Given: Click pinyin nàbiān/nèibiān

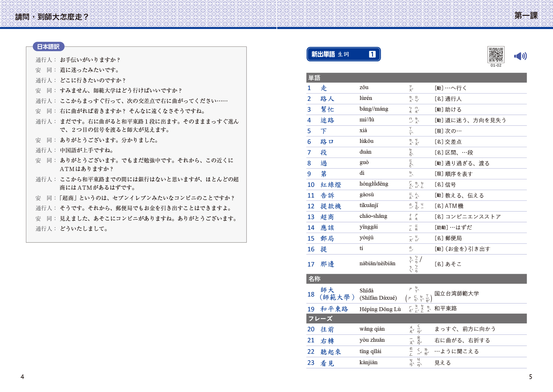Looking at the screenshot, I should (x=377, y=263).
